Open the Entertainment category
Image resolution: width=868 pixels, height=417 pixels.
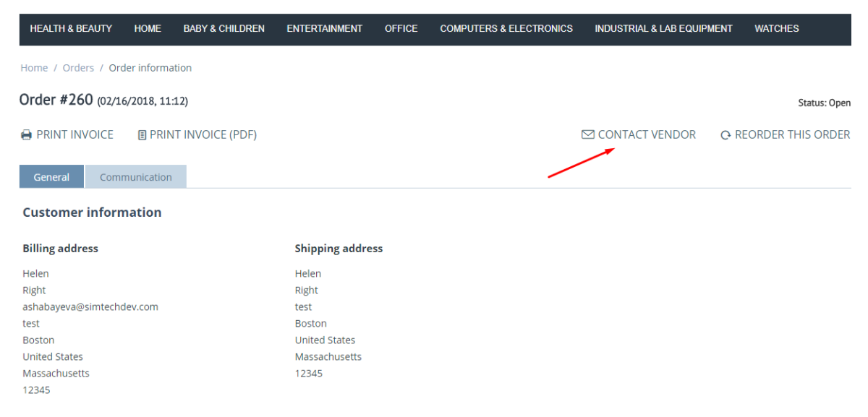pyautogui.click(x=325, y=29)
